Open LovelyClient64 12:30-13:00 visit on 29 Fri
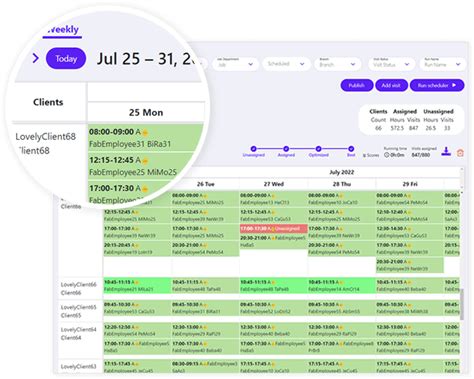The width and height of the screenshot is (474, 379). (x=410, y=330)
